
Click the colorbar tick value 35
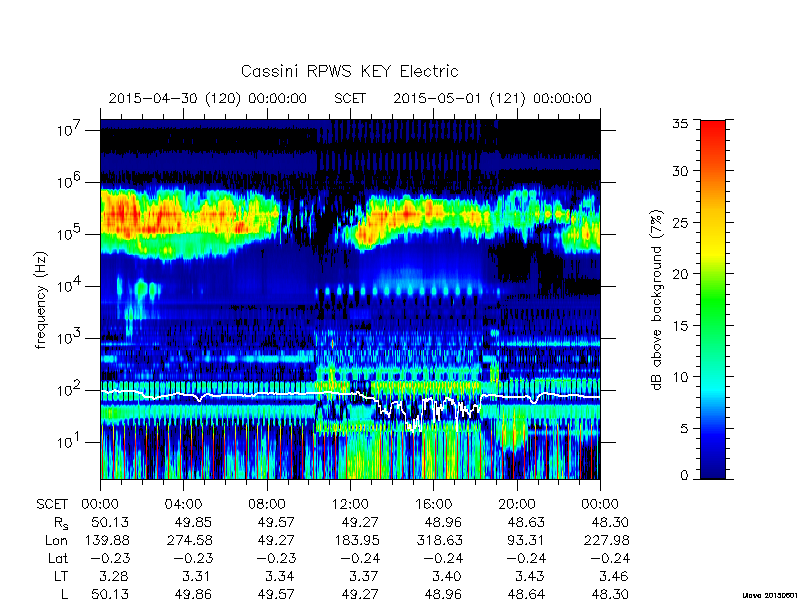point(681,124)
